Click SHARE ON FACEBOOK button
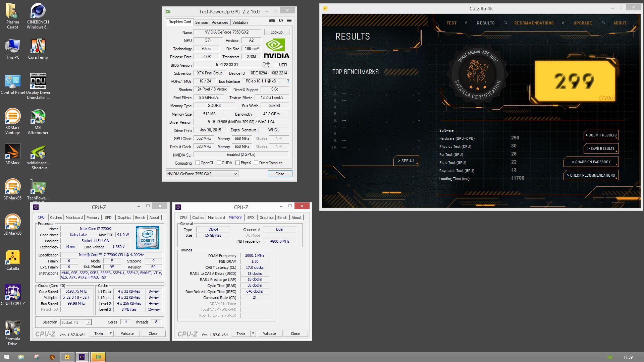The width and height of the screenshot is (644, 362). point(591,162)
